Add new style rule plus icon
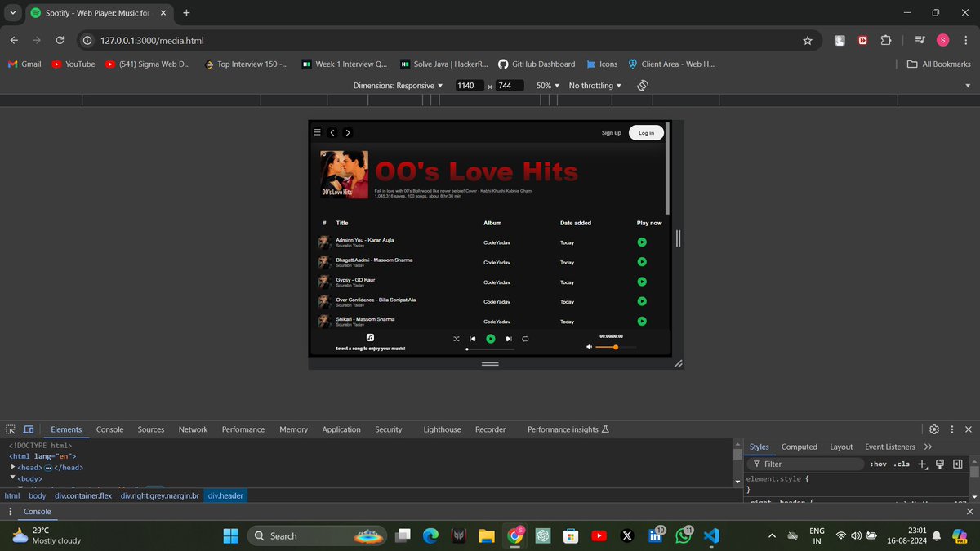The height and width of the screenshot is (551, 980). (x=922, y=464)
